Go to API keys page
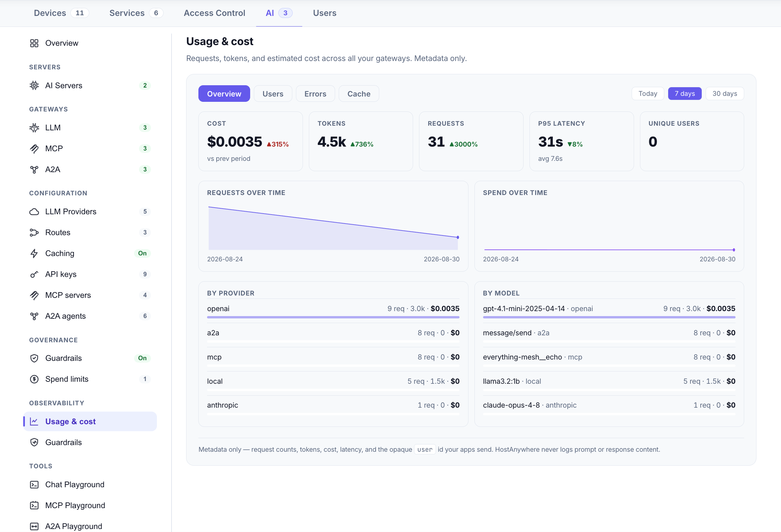Screen dimensions: 781x532 point(90,274)
